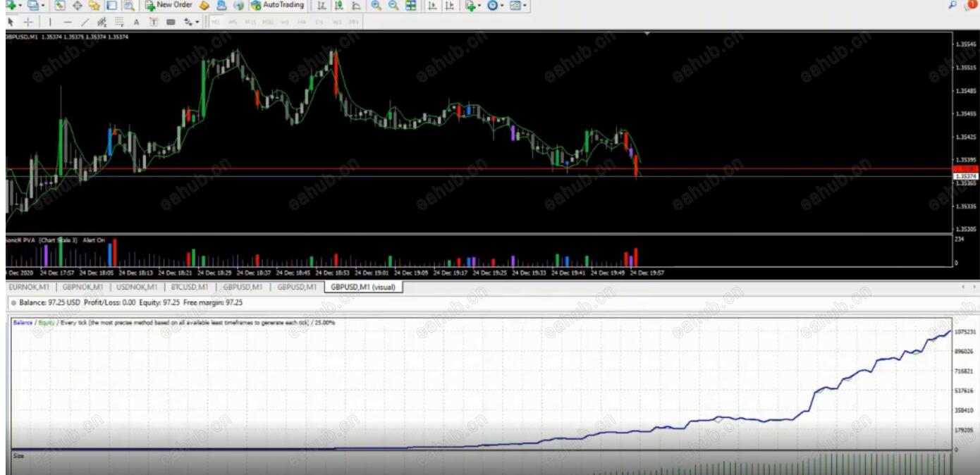Screen dimensions: 980x475
Task: Select the Cursor arrow tool
Action: pos(11,22)
